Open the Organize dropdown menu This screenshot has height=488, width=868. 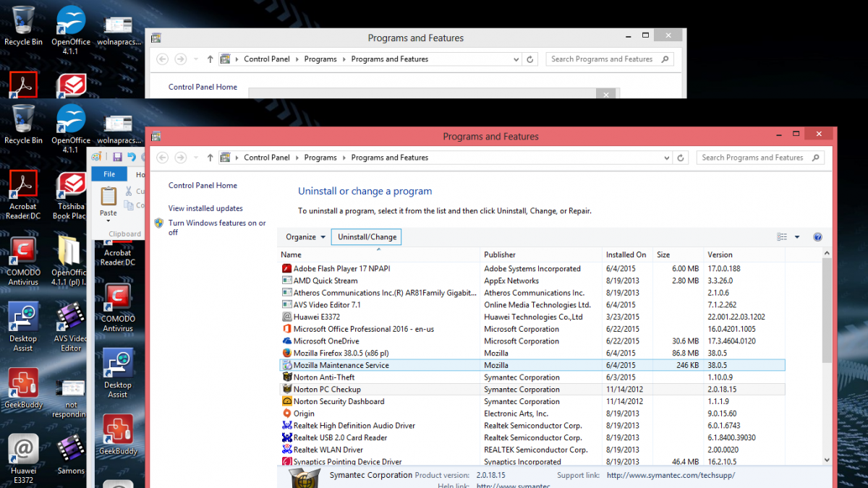pyautogui.click(x=305, y=237)
